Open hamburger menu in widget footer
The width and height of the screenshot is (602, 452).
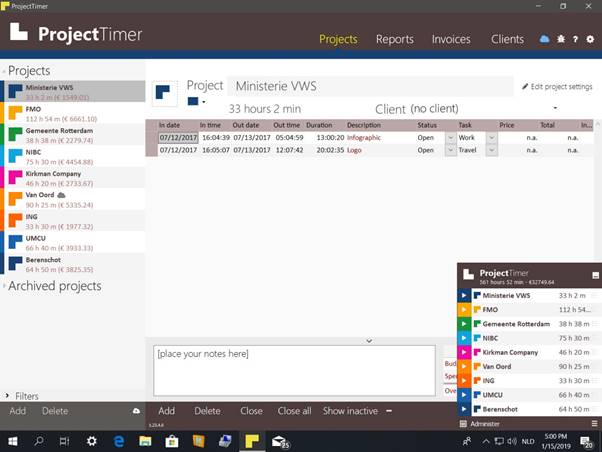click(594, 424)
